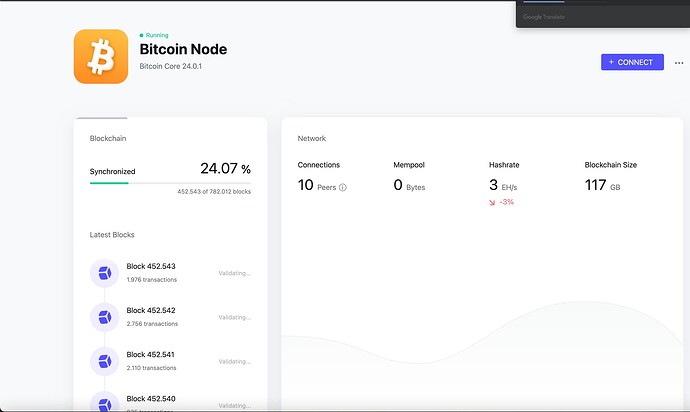Select the Block 452.542 title
This screenshot has height=412, width=690.
click(151, 310)
